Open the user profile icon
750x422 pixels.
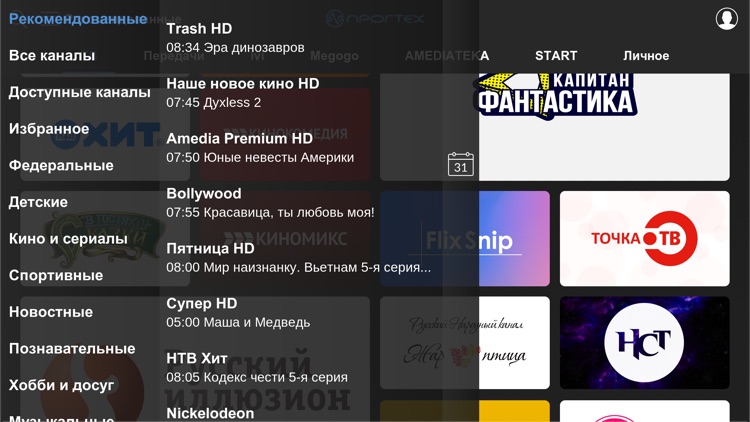(727, 19)
